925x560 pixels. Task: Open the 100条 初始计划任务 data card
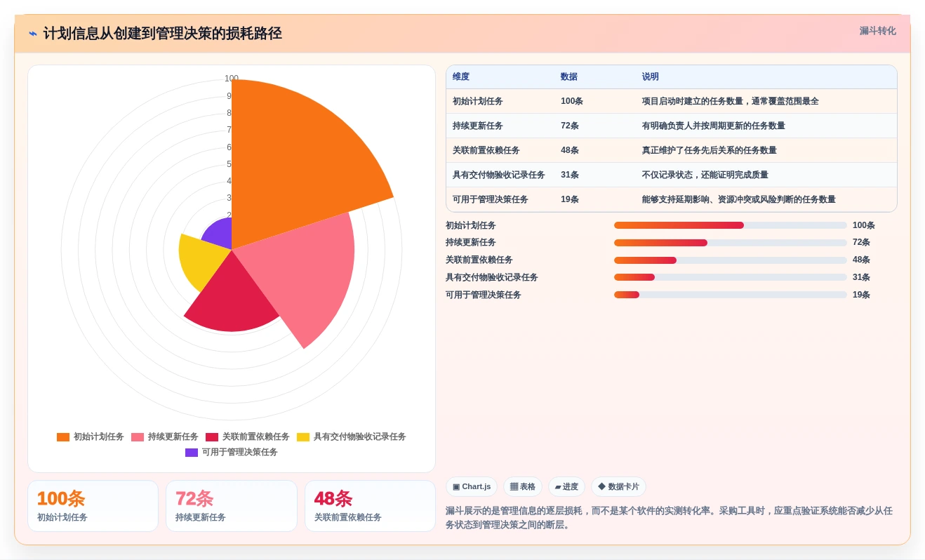point(93,506)
